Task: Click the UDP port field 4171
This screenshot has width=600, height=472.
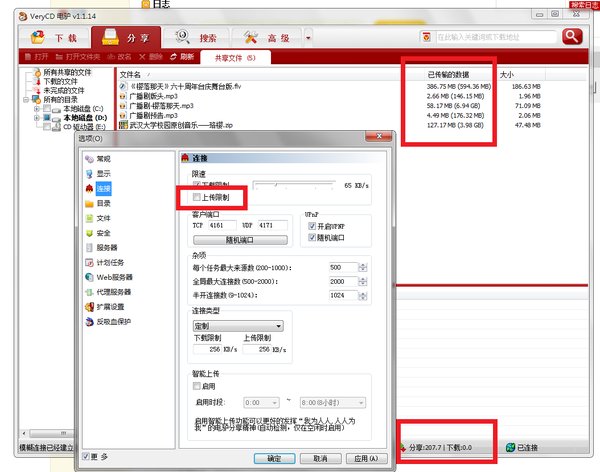Action: point(272,225)
